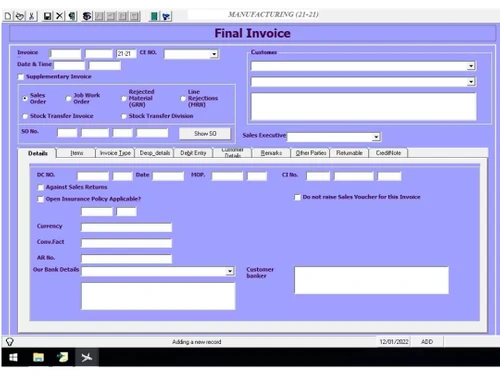
Task: Click the toolbar icon right of the X
Action: [x=71, y=16]
